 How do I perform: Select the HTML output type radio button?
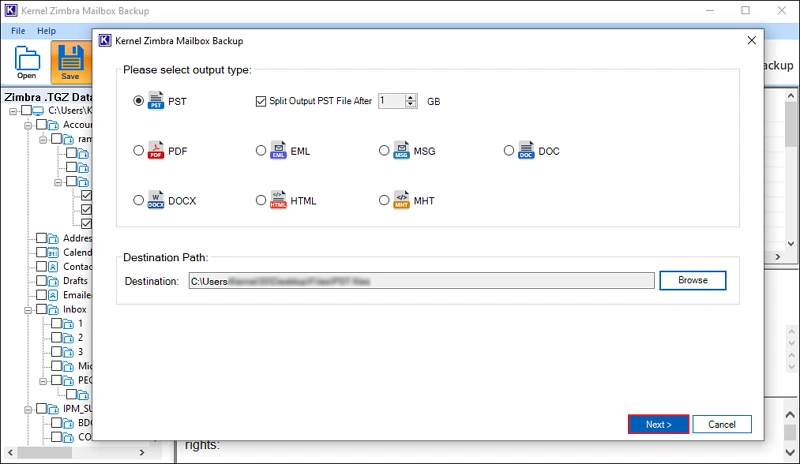tap(261, 200)
